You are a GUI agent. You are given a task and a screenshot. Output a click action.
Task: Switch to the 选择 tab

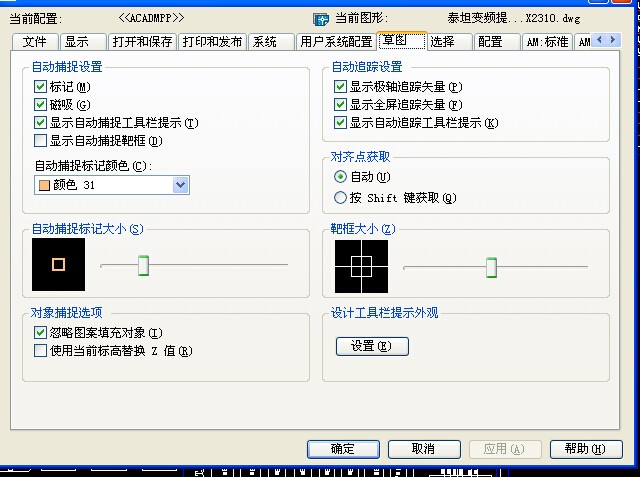[x=449, y=42]
